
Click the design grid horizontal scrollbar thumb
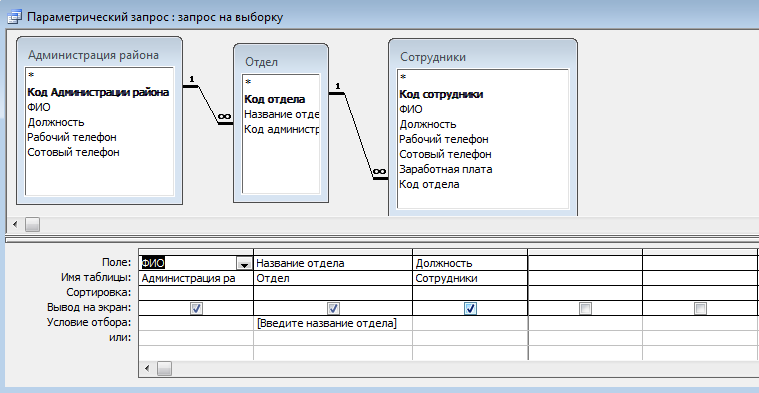[165, 369]
